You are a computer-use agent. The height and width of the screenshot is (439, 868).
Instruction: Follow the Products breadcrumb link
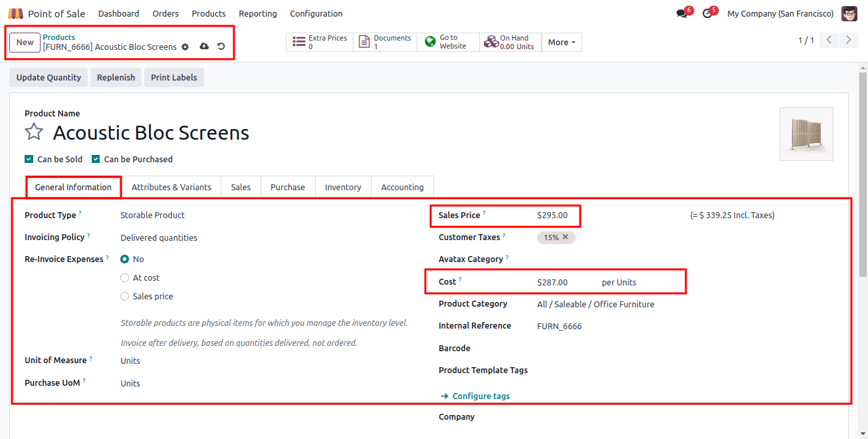click(x=59, y=37)
